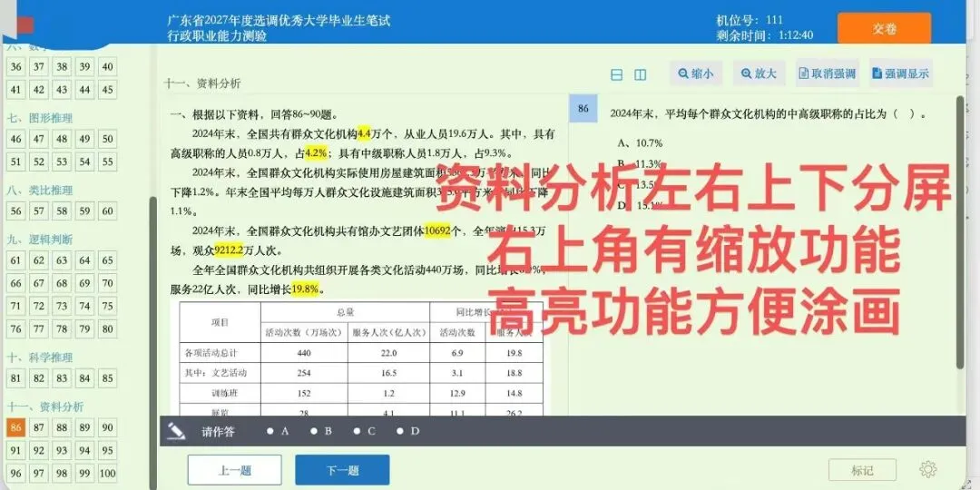Click table row label 训练班

coord(224,393)
